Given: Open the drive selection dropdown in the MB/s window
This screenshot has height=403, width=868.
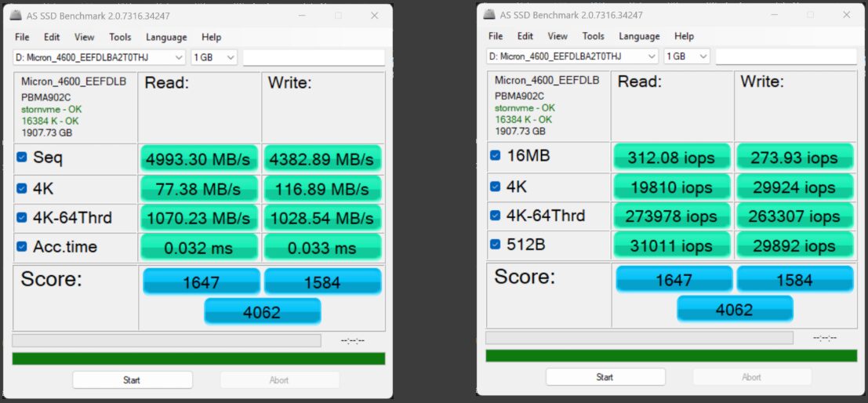Looking at the screenshot, I should pos(99,57).
